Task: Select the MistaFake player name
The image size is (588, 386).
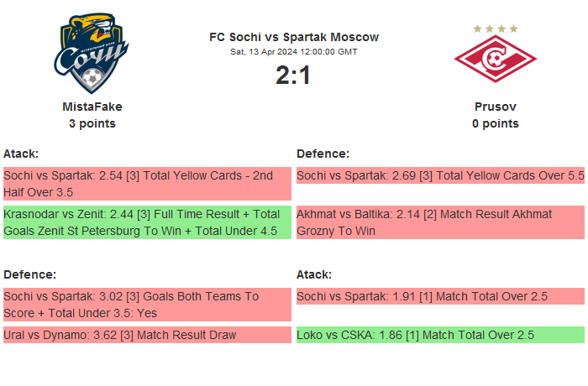Action: click(92, 107)
